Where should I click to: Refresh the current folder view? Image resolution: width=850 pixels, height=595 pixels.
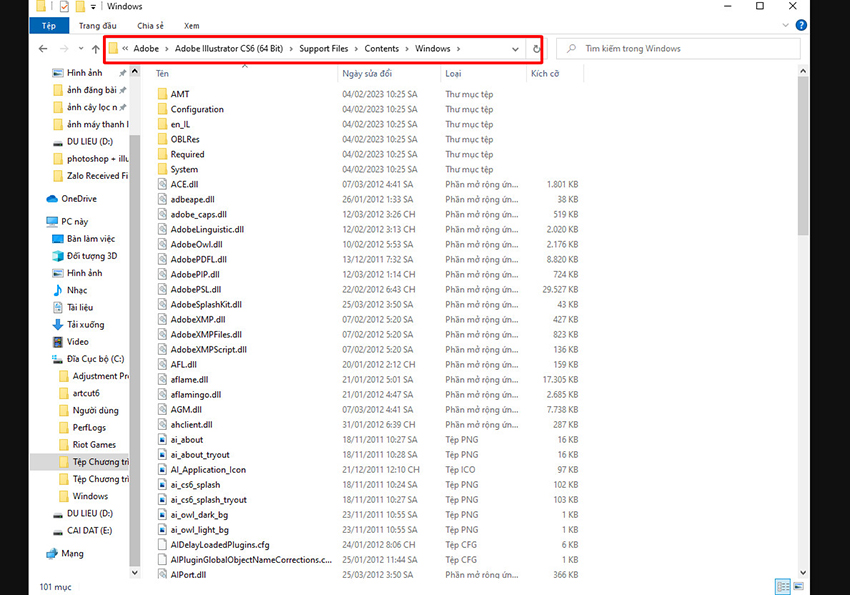click(x=537, y=49)
